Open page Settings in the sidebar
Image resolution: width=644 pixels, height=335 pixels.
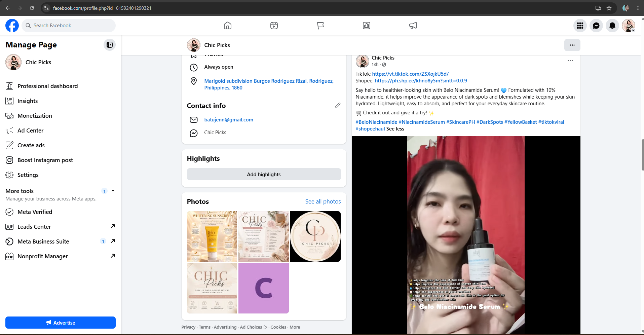[61, 175]
